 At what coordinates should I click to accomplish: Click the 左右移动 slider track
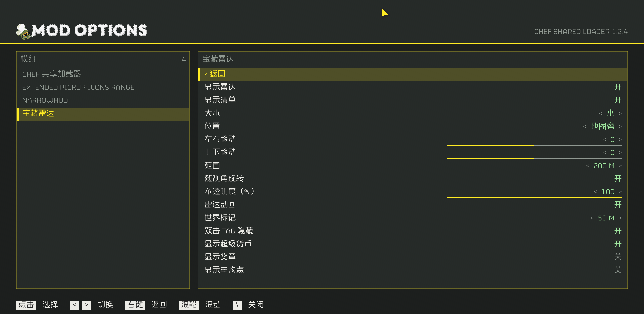click(534, 145)
